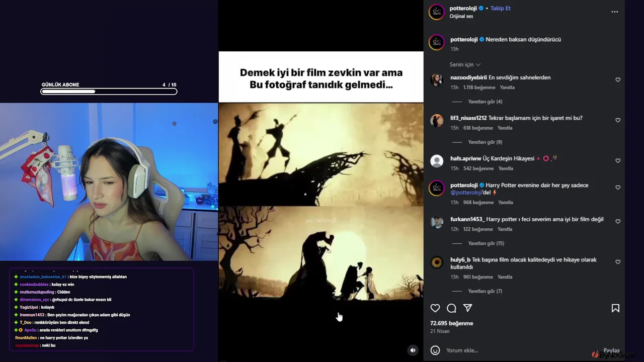The width and height of the screenshot is (644, 362).
Task: Click the Harry Potter silhouette video
Action: click(x=321, y=203)
